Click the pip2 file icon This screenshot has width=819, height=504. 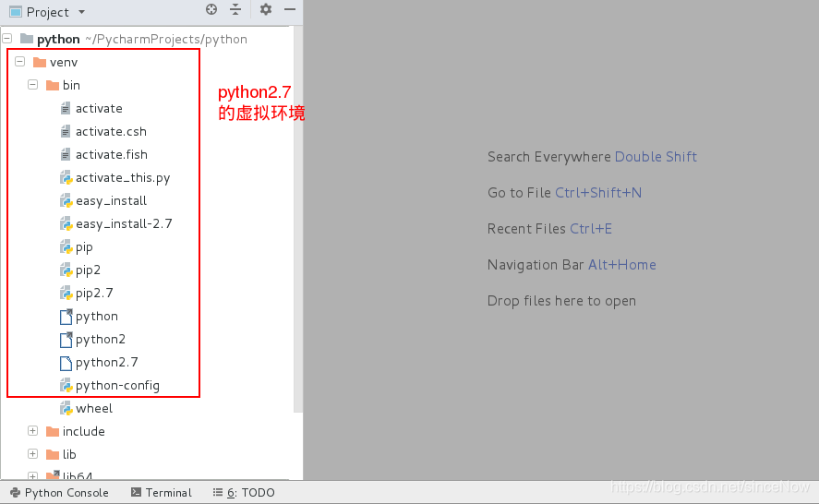(x=66, y=270)
